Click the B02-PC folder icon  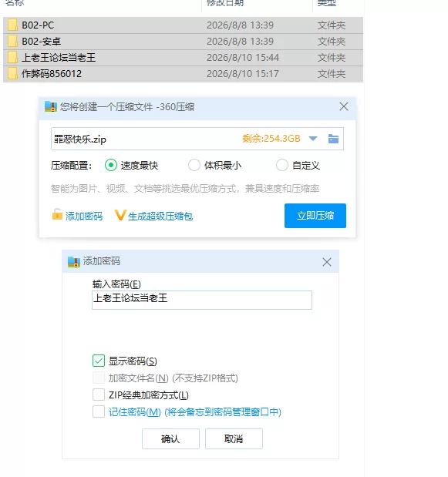click(x=12, y=25)
